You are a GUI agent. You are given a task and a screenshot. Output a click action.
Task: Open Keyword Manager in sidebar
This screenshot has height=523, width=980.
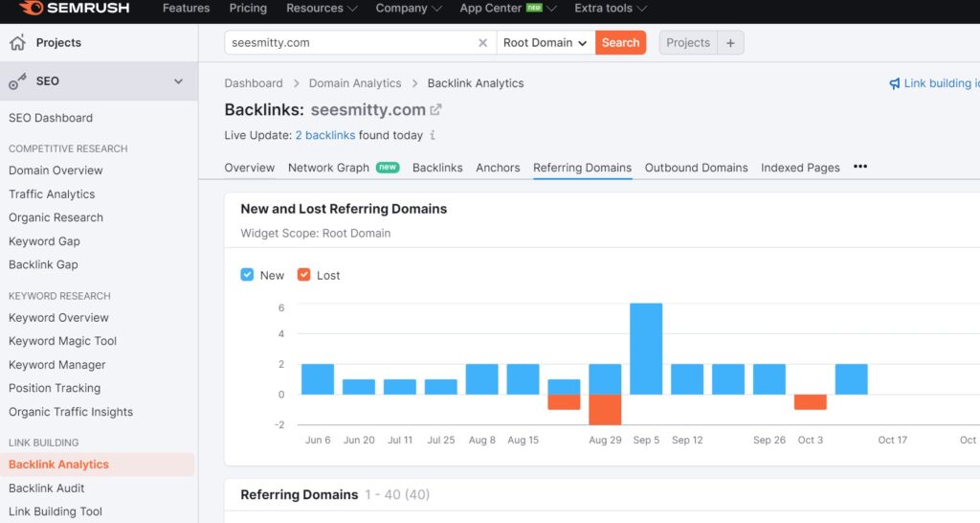pos(56,365)
